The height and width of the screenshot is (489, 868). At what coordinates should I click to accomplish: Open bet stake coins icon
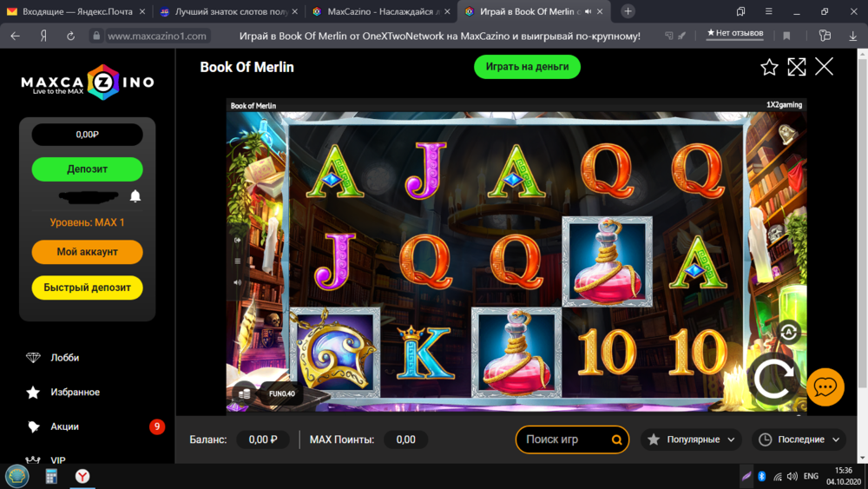coord(244,393)
